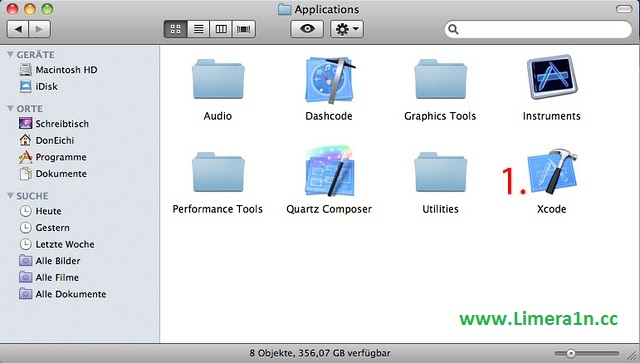Click the Heute clock icon
This screenshot has width=640, height=363.
[x=25, y=211]
